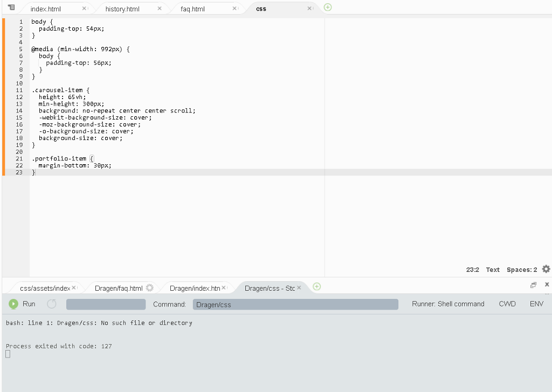Screen dimensions: 552x392
Task: Maximize the console panel
Action: [533, 284]
